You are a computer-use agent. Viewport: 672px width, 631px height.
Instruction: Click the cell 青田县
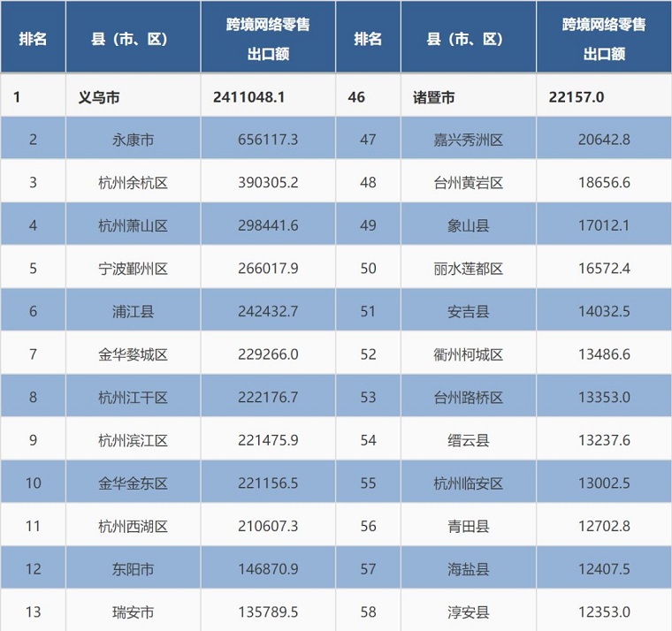469,526
